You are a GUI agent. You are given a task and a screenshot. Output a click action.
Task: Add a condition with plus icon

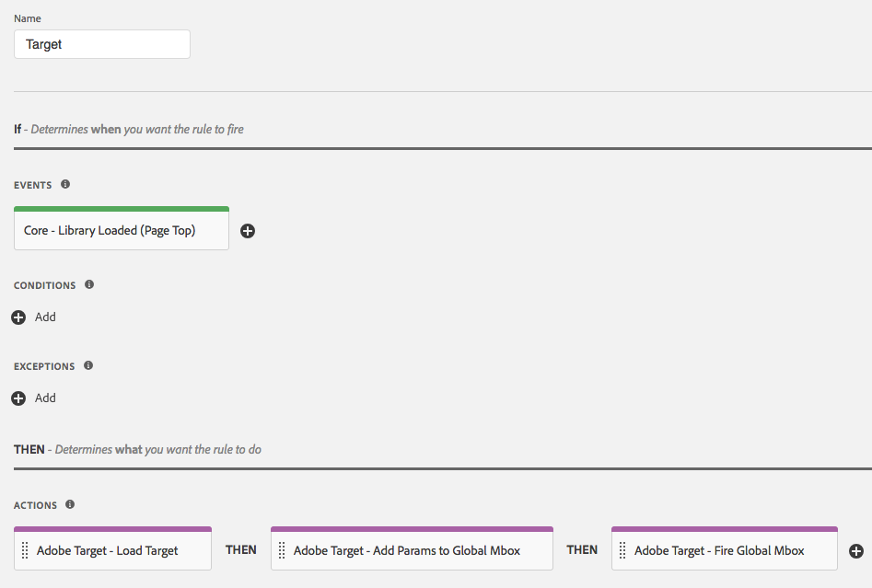(x=18, y=317)
